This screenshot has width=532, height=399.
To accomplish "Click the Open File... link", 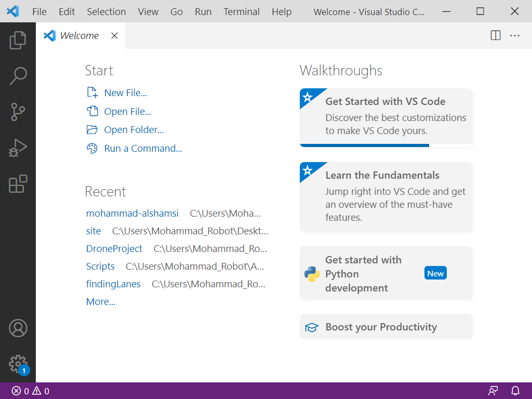I will [x=127, y=111].
